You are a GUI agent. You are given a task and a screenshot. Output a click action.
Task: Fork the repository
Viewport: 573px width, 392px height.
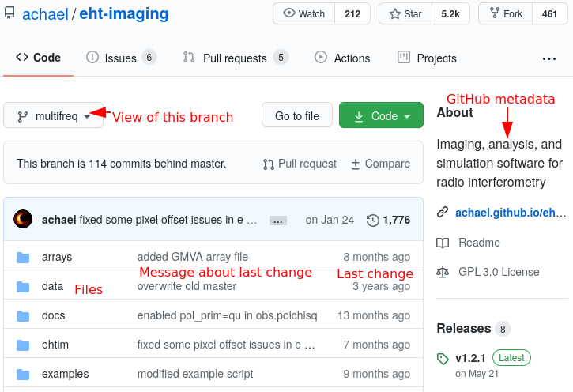pos(506,13)
